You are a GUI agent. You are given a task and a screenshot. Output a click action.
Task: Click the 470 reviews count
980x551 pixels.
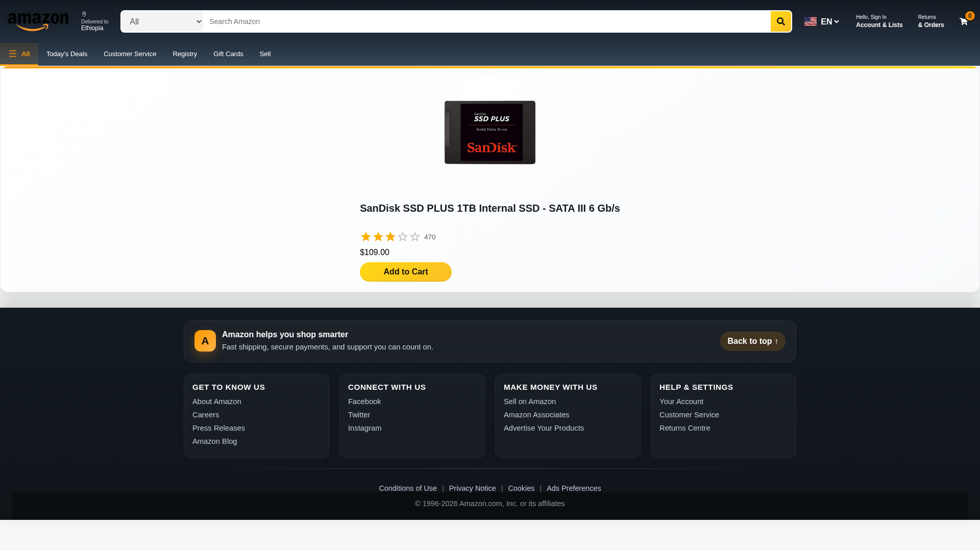pyautogui.click(x=430, y=237)
